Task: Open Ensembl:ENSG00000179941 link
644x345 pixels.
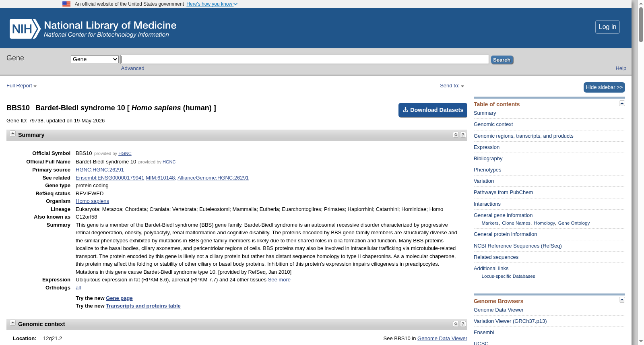Action: click(x=110, y=178)
